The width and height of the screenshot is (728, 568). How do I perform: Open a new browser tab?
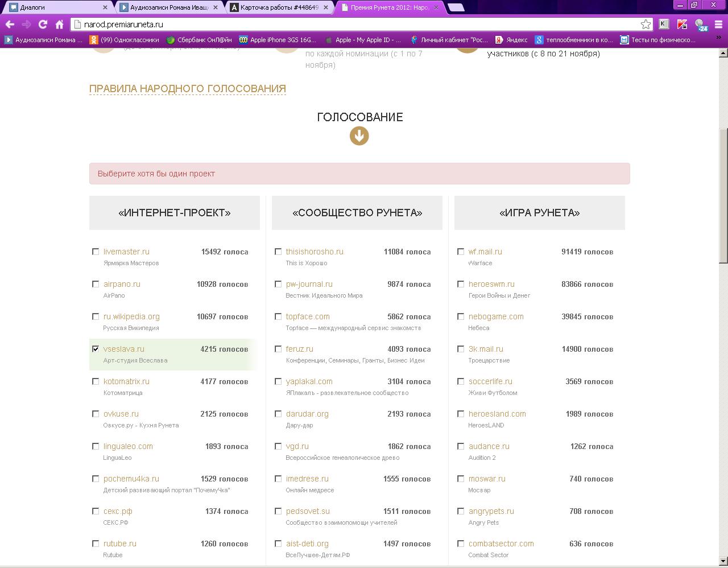coord(456,7)
